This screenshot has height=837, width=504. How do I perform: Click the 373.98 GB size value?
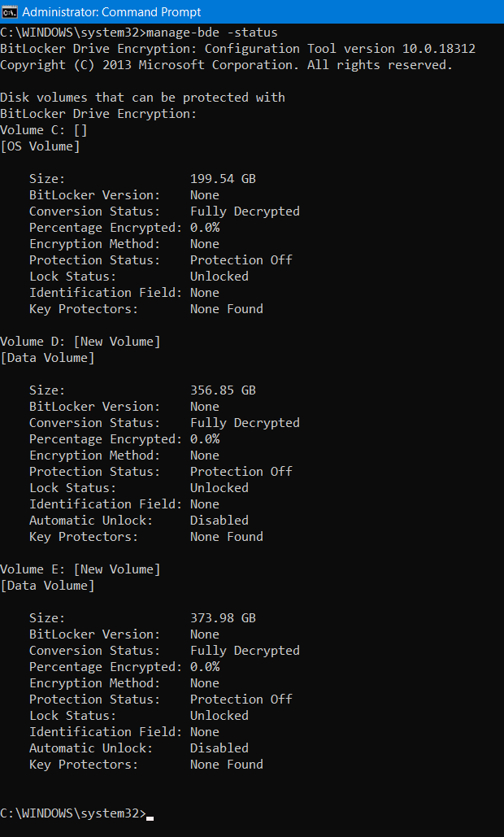coord(223,618)
